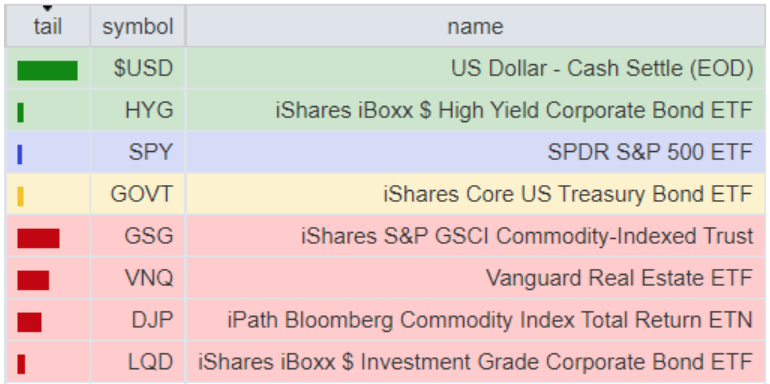Click the blue SPY tail bar
Screen dimensions: 770x384
[x=20, y=154]
